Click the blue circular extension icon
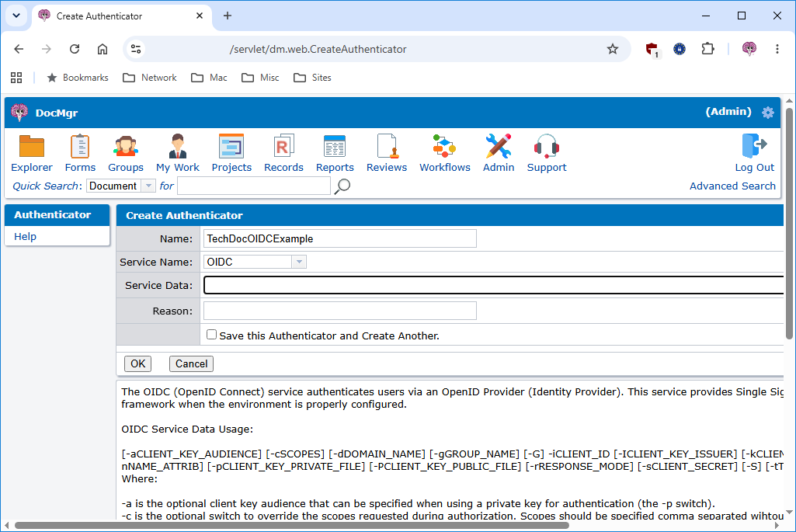Image resolution: width=796 pixels, height=532 pixels. (680, 49)
